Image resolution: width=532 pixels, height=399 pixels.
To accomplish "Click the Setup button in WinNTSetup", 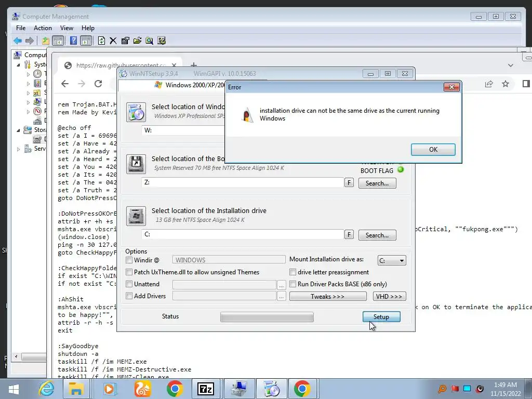I will [x=381, y=316].
